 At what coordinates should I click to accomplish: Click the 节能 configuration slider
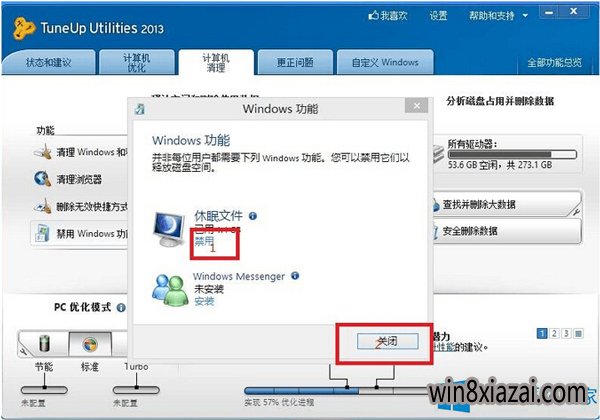(44, 390)
